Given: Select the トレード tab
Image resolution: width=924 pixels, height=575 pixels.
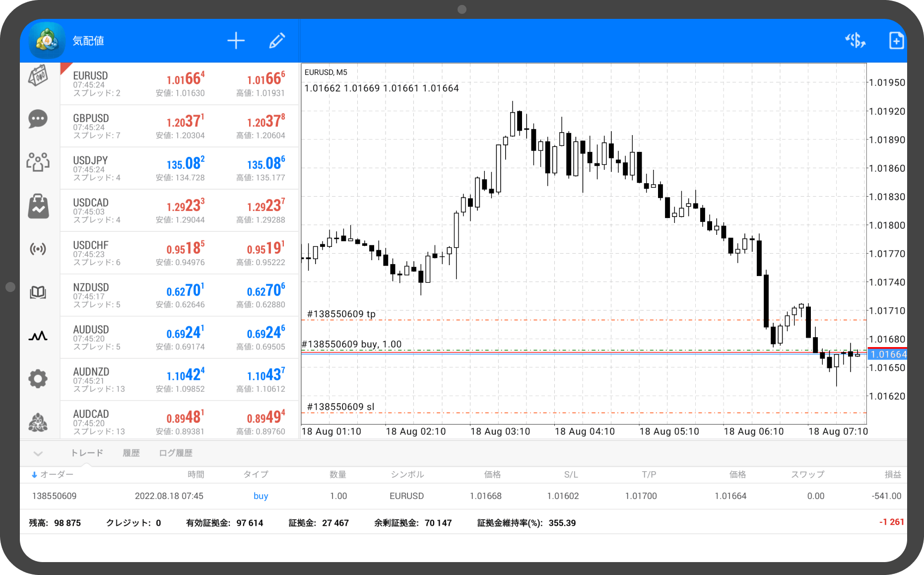Looking at the screenshot, I should [x=87, y=453].
